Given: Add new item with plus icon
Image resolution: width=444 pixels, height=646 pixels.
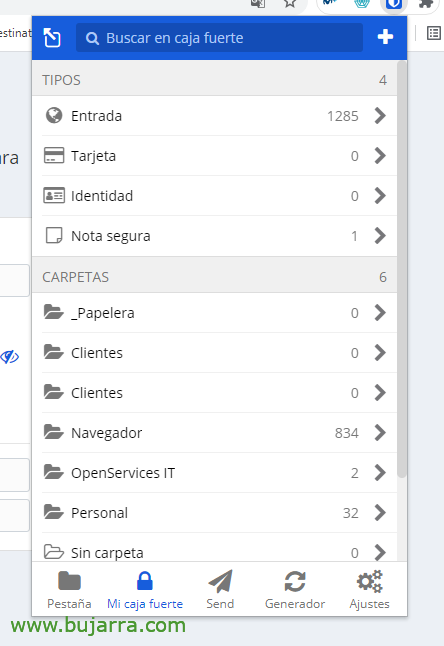Looking at the screenshot, I should (385, 37).
